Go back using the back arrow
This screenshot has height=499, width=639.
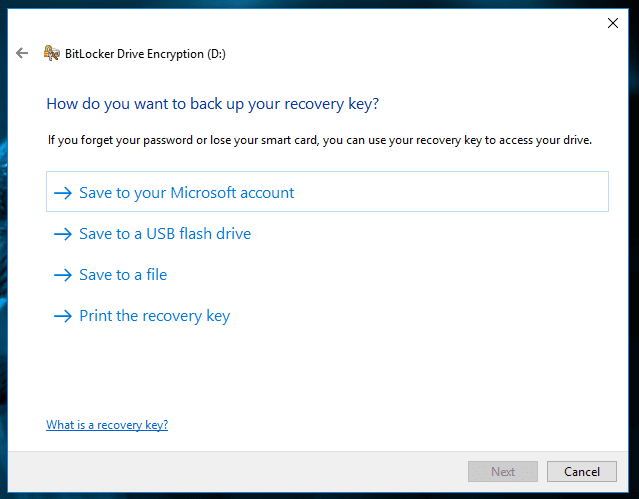coord(22,53)
